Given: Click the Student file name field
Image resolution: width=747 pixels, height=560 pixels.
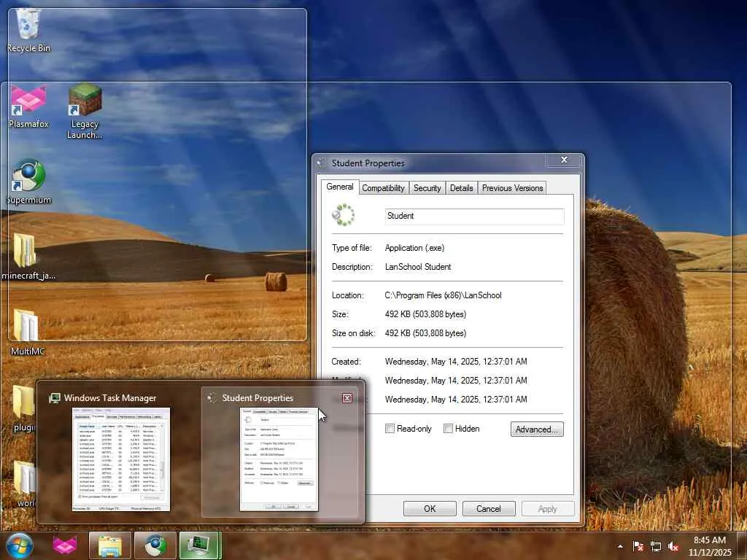Looking at the screenshot, I should pos(474,216).
